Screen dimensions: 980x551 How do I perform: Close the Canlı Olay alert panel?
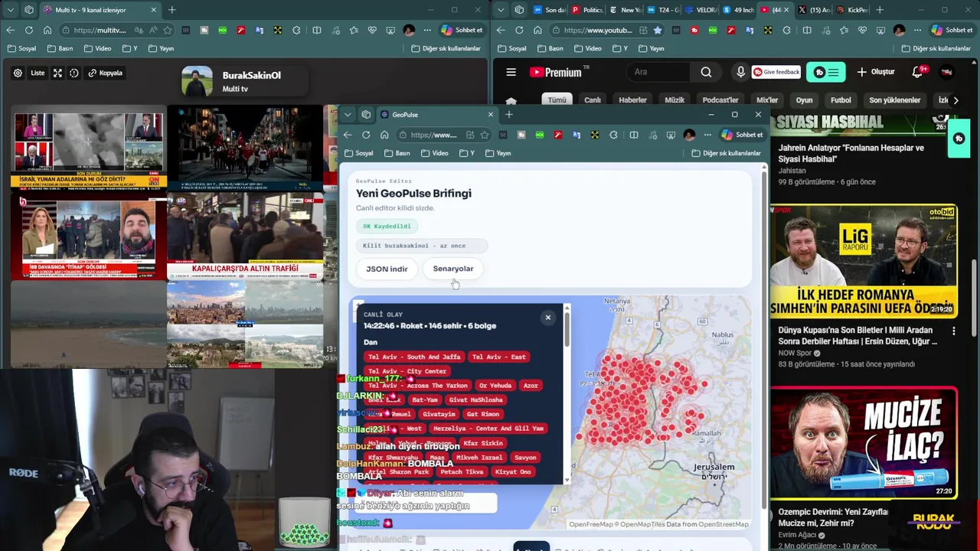[547, 317]
